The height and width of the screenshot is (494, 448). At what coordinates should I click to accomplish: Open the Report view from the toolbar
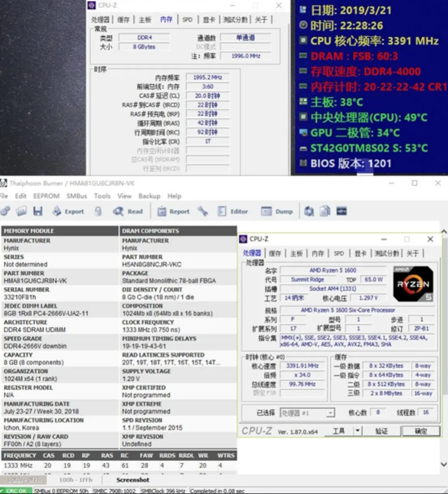[173, 211]
